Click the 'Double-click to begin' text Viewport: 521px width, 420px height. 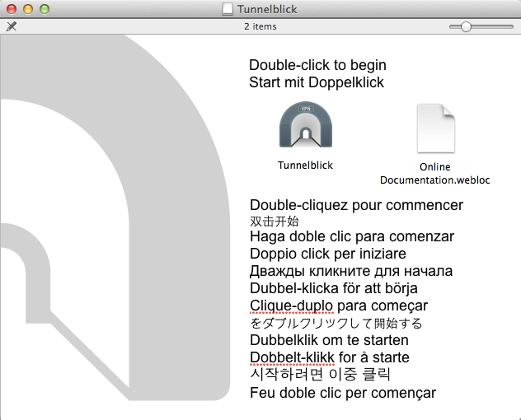(x=317, y=65)
